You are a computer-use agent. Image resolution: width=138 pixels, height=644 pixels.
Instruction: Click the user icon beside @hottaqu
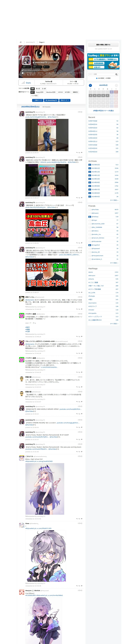tap(90, 217)
